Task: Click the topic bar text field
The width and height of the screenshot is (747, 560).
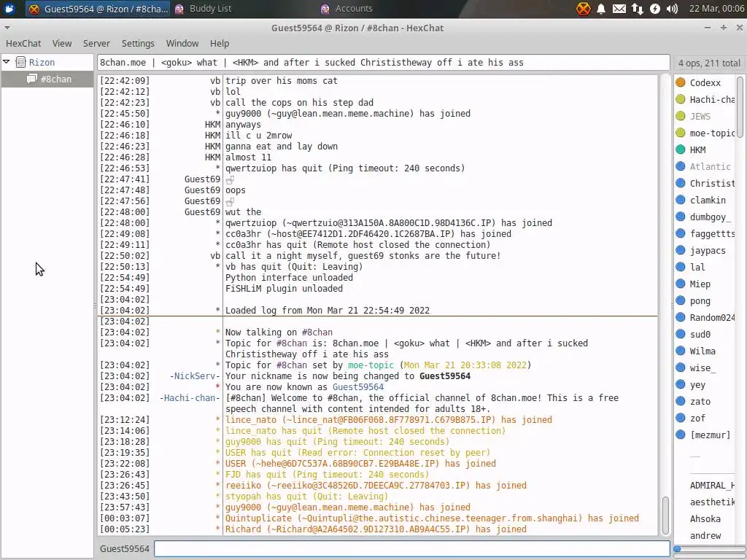Action: tap(384, 63)
